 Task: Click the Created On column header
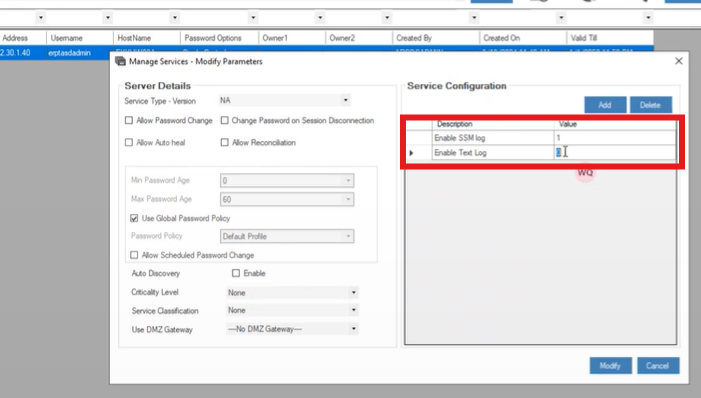pyautogui.click(x=523, y=38)
